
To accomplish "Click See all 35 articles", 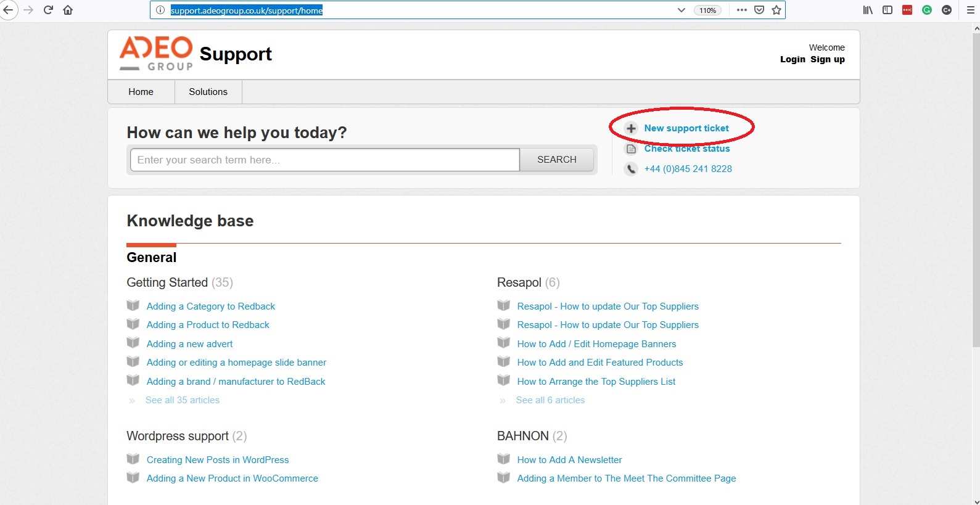I will tap(183, 400).
